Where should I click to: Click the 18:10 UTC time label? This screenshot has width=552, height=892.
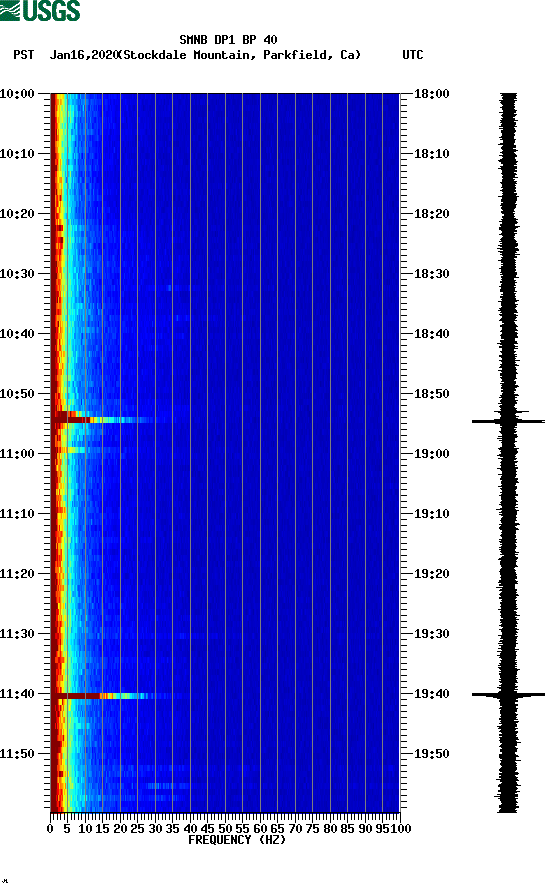(x=432, y=154)
